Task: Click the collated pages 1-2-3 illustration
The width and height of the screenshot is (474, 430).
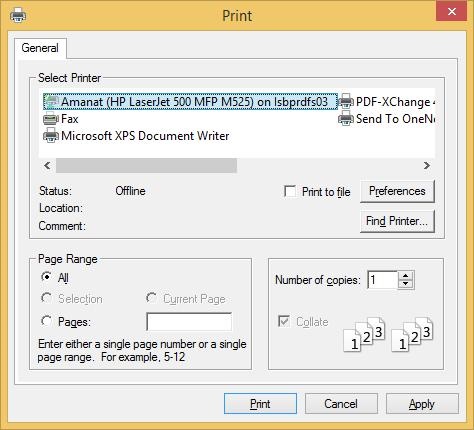Action: [388, 334]
